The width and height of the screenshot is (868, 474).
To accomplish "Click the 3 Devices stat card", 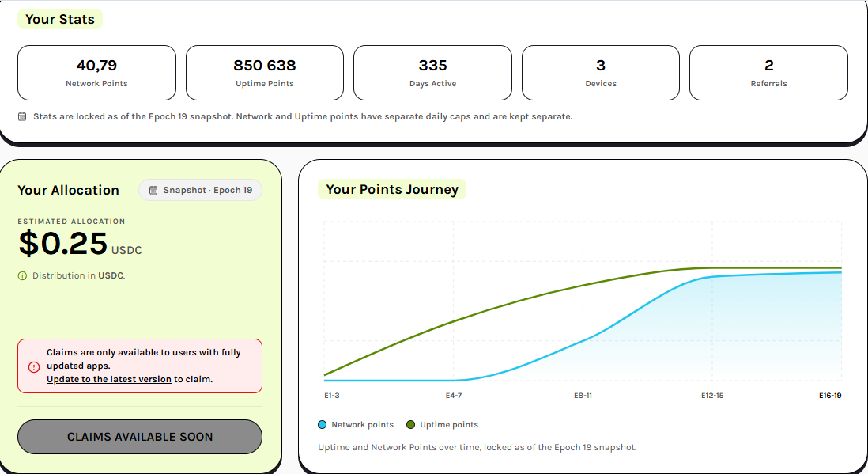I will (601, 73).
